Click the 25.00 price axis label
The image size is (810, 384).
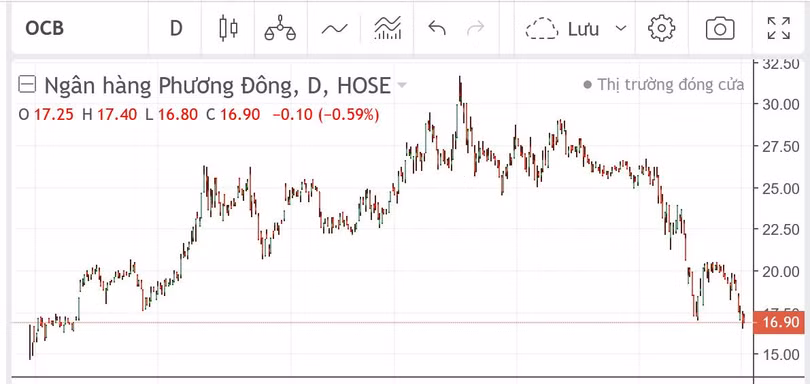782,188
